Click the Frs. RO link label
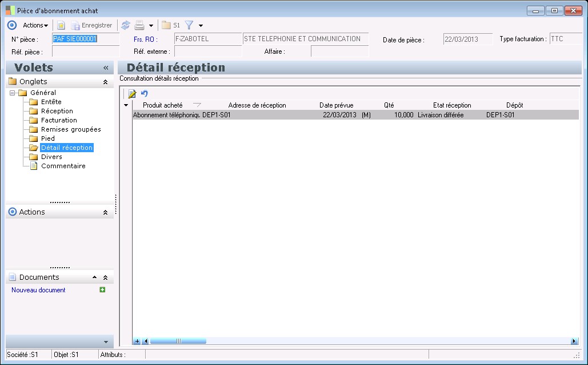The height and width of the screenshot is (365, 588). [x=146, y=39]
